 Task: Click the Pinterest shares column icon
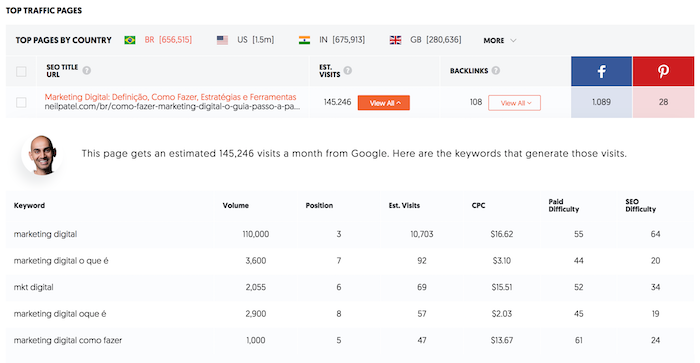pos(663,71)
